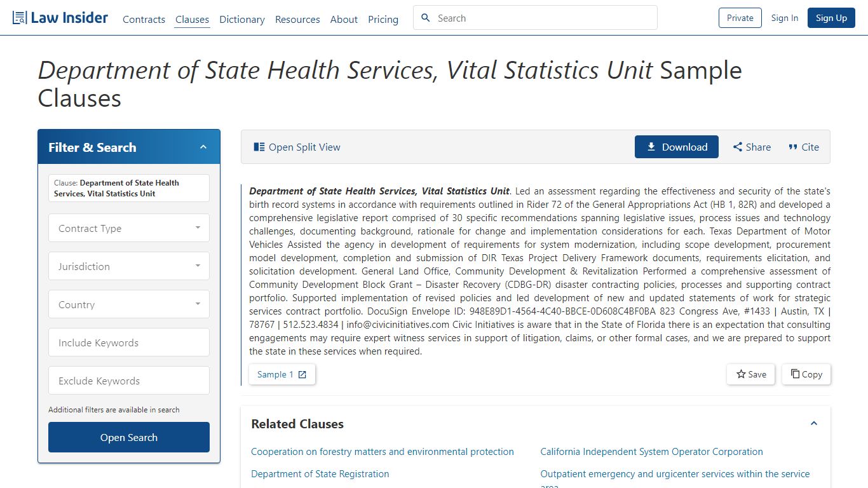The image size is (868, 488).
Task: Click the split view icon
Action: tap(259, 147)
